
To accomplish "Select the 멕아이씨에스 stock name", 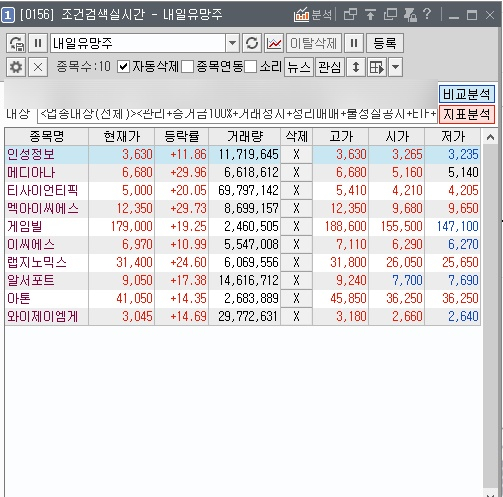I will 43,208.
